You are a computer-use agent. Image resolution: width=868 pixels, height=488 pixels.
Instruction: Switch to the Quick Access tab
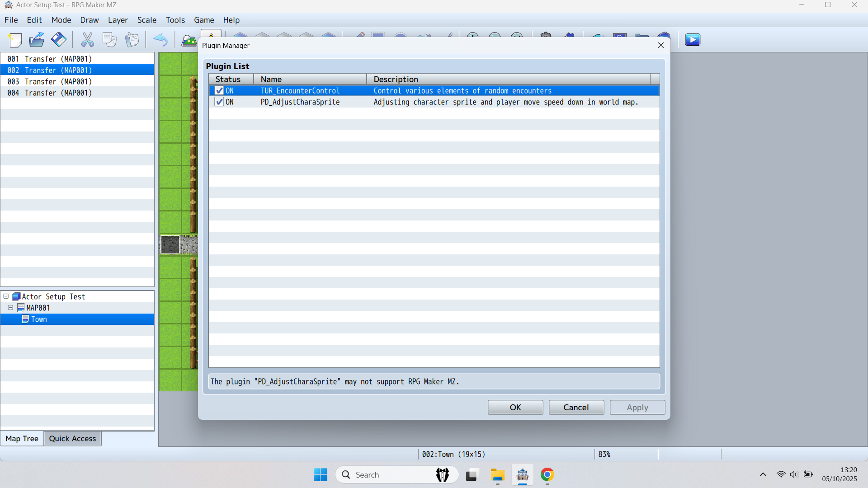(x=72, y=438)
